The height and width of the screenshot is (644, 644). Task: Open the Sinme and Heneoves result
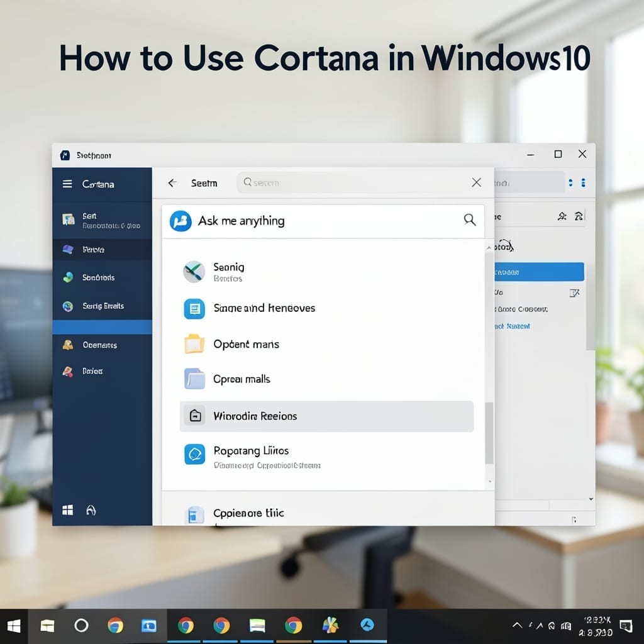[326, 308]
